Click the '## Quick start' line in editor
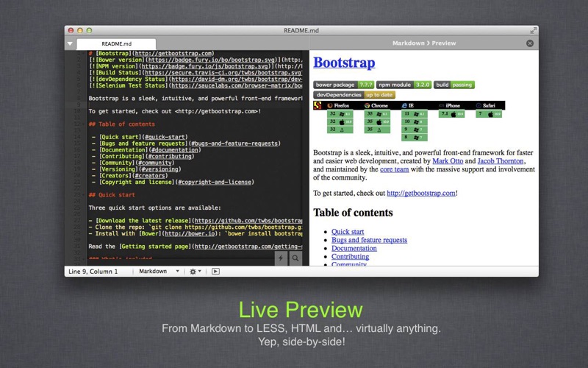This screenshot has height=368, width=588. pyautogui.click(x=112, y=195)
